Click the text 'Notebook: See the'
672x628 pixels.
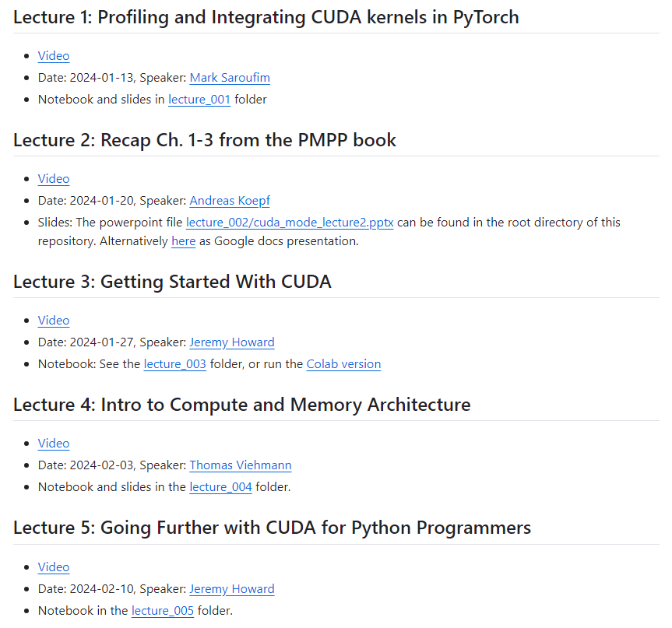pyautogui.click(x=89, y=364)
